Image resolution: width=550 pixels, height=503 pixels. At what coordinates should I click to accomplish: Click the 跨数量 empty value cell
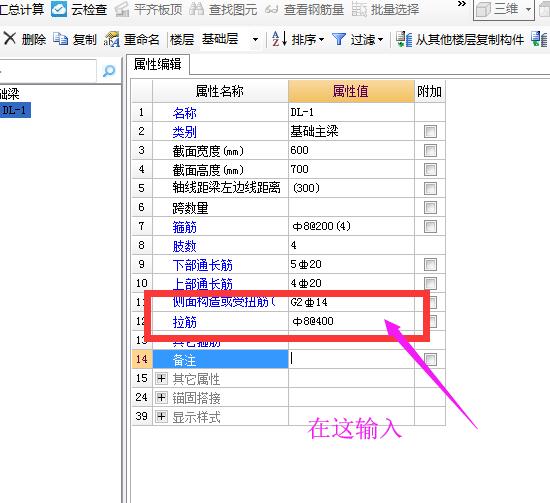point(351,207)
